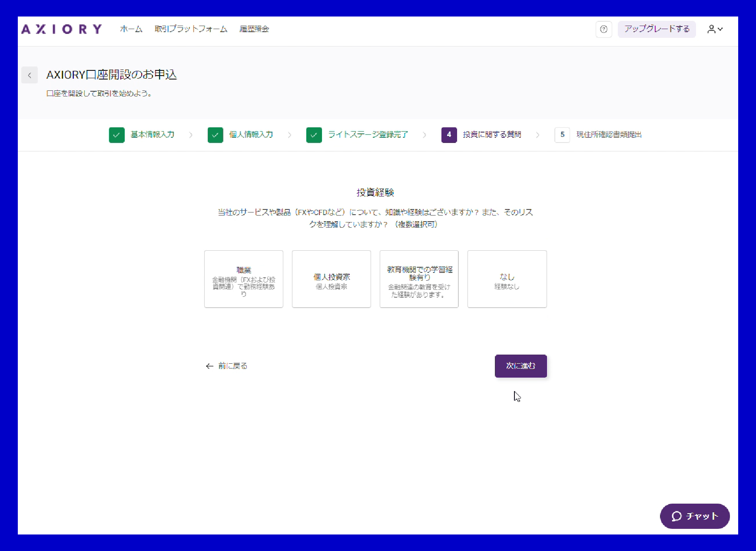Open the 取引プラットフォーム menu
The image size is (756, 551).
click(x=191, y=29)
